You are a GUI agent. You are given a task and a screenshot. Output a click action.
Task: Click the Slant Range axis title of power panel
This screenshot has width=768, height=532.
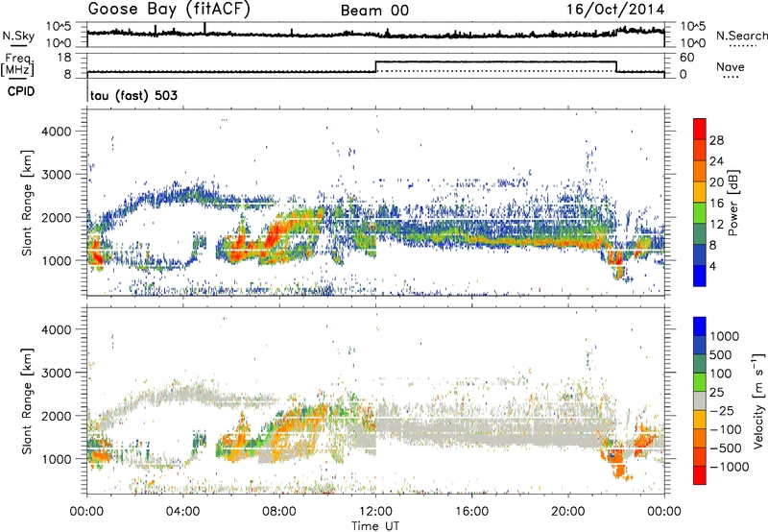(27, 203)
